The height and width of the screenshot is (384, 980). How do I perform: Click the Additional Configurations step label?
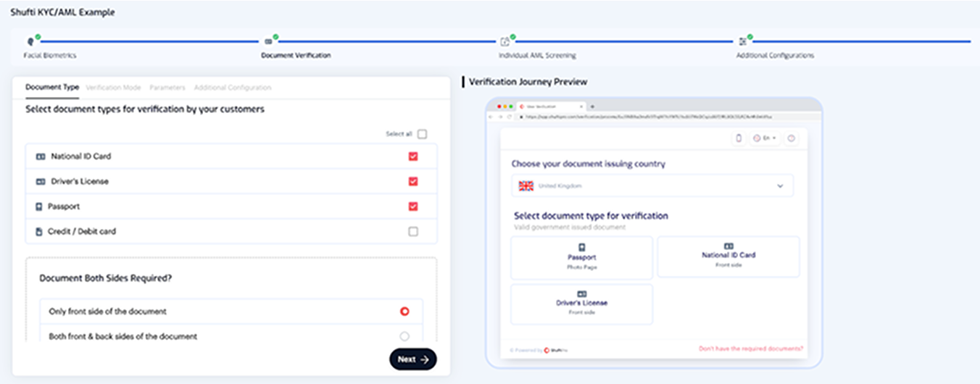[x=775, y=55]
